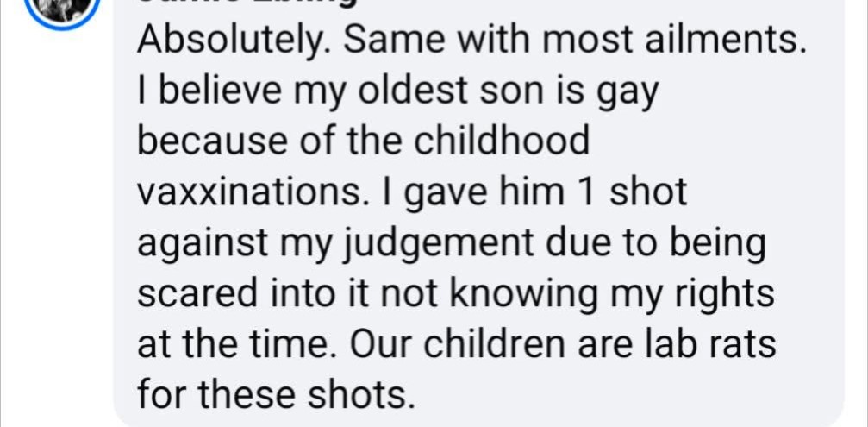
Task: Click the word "rights" in the comment
Action: 728,294
